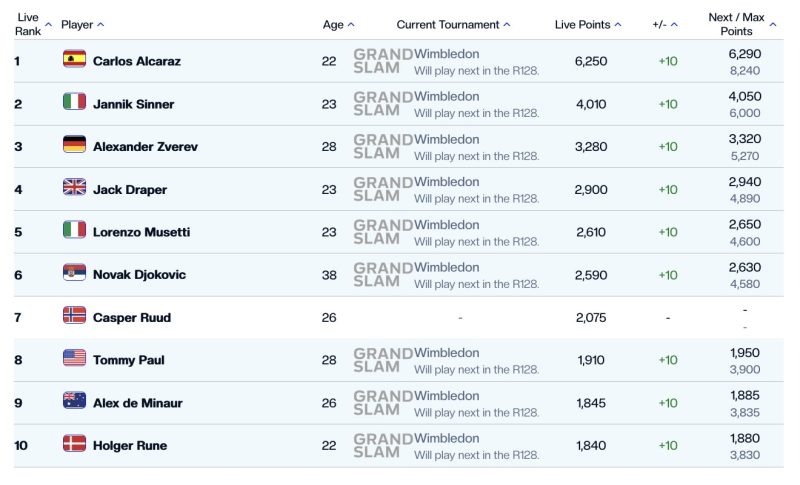Image resolution: width=800 pixels, height=485 pixels.
Task: Click Serbia flag icon beside Novak Djokovic
Action: point(74,273)
